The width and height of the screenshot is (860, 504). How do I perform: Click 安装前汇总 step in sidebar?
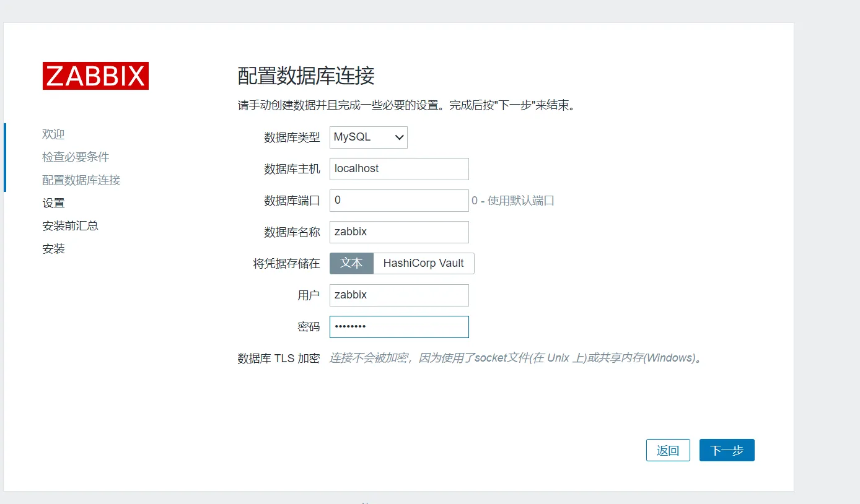click(70, 226)
